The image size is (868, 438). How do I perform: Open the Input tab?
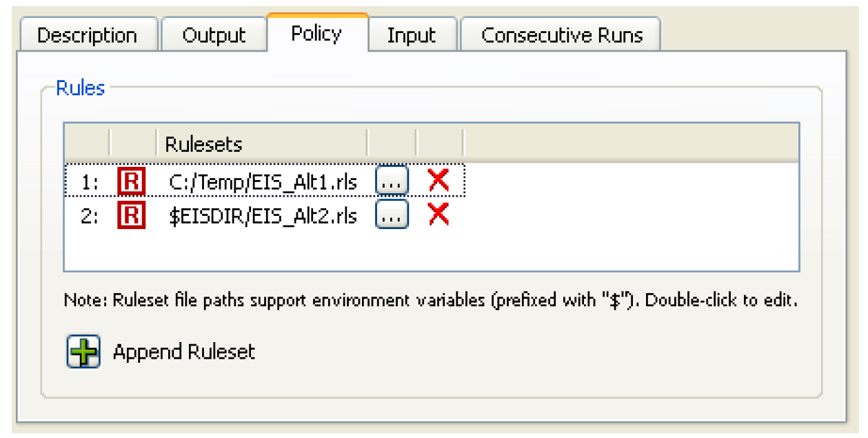412,35
